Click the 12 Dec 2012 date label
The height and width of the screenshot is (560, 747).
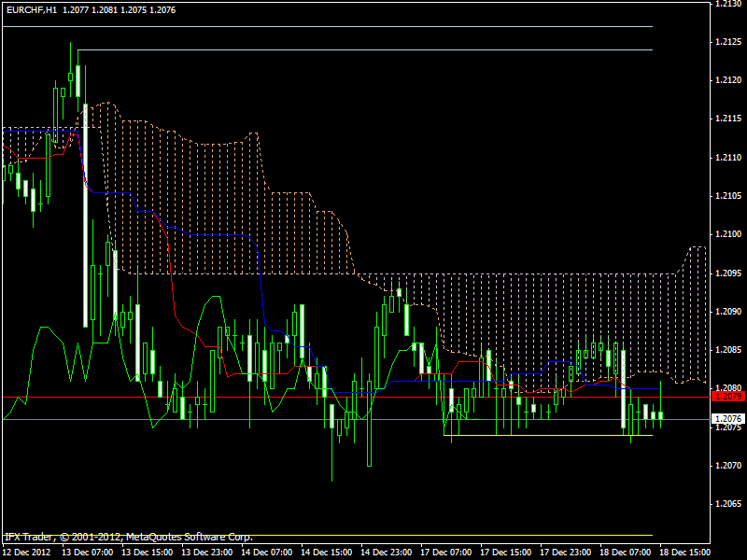27,553
